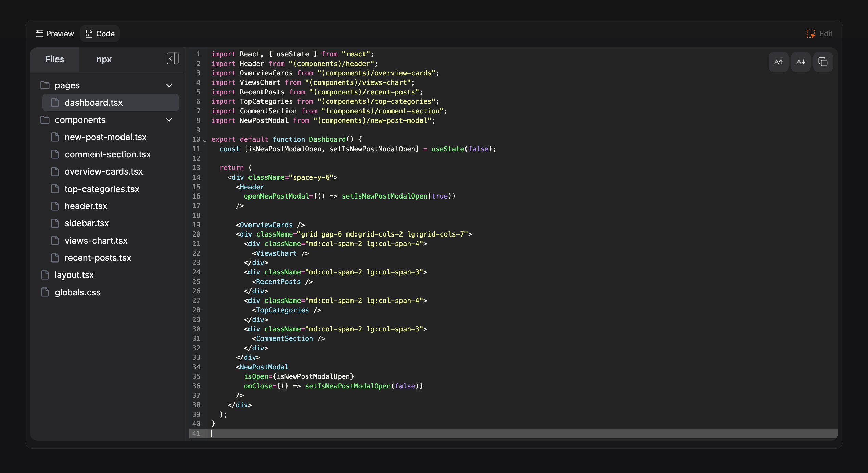Viewport: 868px width, 473px height.
Task: Fold the Dashboard function at line 10
Action: (x=205, y=140)
